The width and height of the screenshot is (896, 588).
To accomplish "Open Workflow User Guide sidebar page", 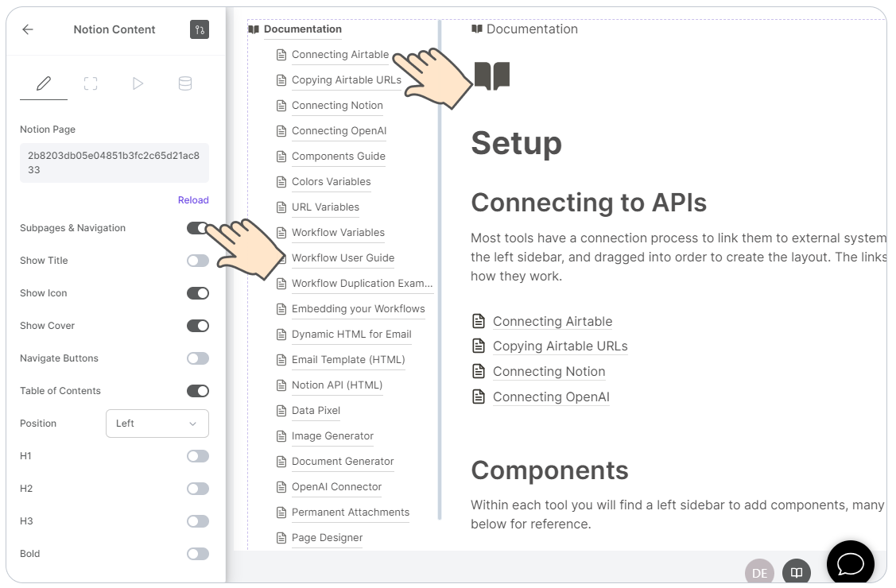I will [x=343, y=258].
